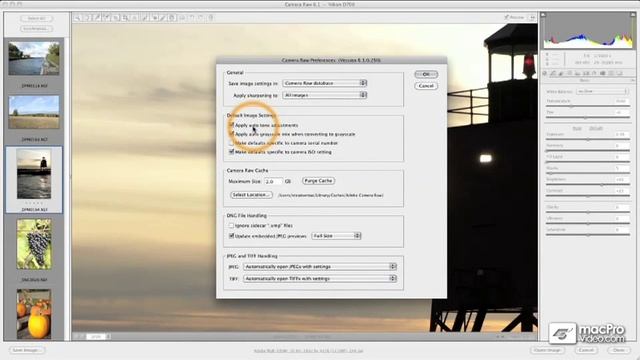
Task: Click the Synchronize button
Action: [x=36, y=29]
